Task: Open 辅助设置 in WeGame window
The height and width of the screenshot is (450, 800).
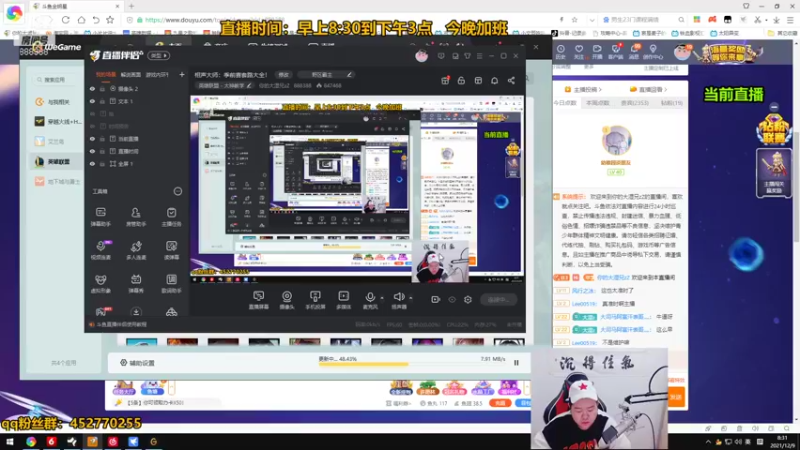Action: point(137,363)
